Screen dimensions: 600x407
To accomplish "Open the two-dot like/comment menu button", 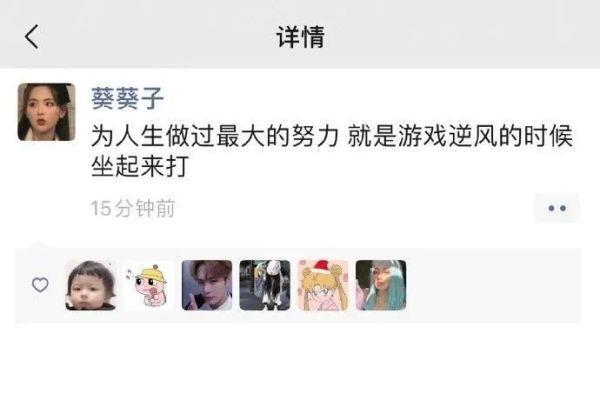I will pos(557,208).
